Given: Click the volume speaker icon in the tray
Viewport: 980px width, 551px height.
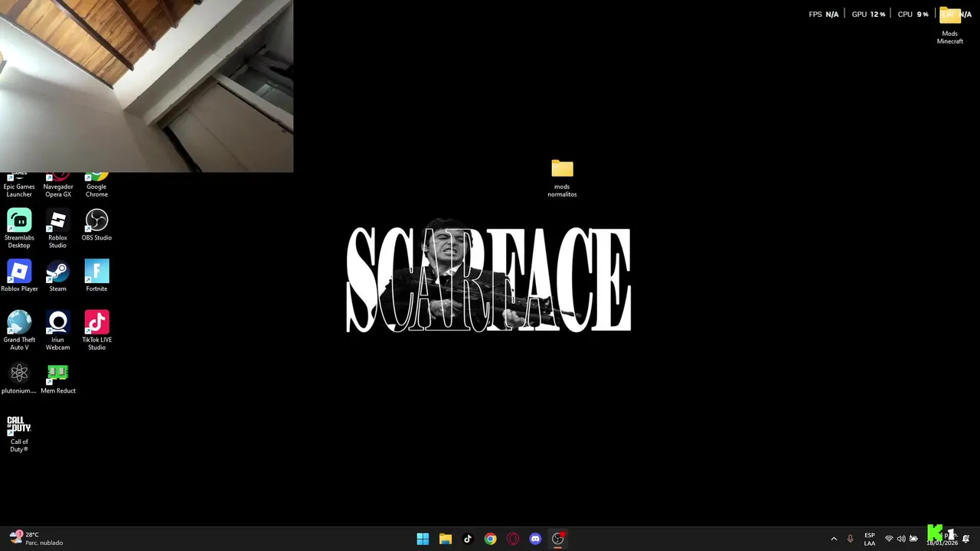Looking at the screenshot, I should tap(901, 539).
